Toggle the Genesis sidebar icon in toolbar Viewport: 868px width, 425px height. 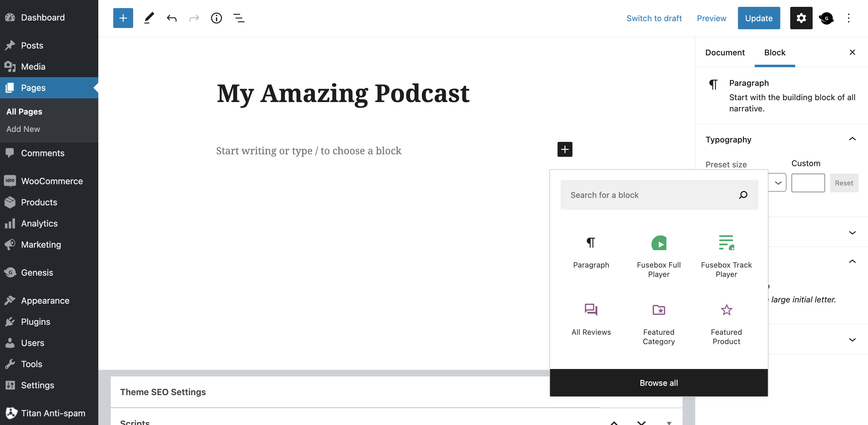click(x=826, y=18)
